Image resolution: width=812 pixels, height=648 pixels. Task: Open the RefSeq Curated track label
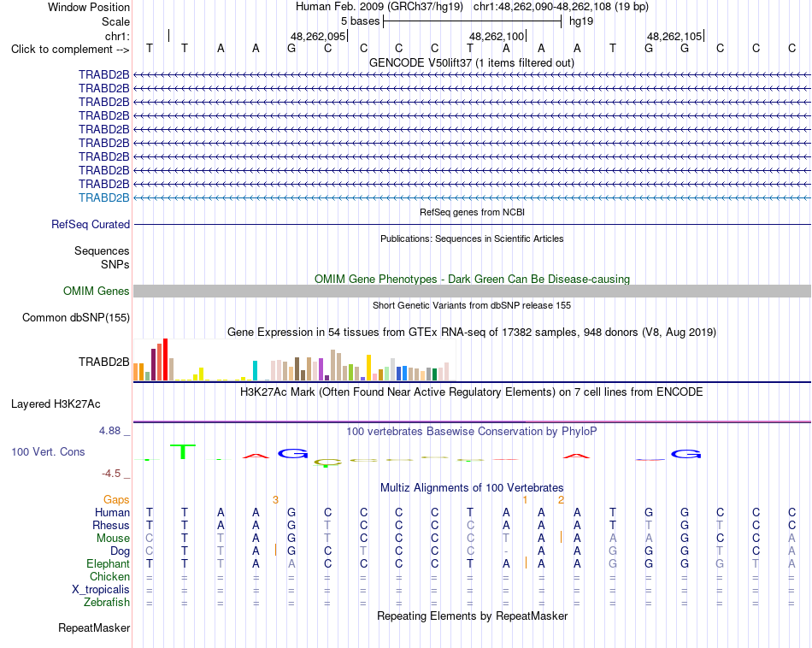[91, 224]
